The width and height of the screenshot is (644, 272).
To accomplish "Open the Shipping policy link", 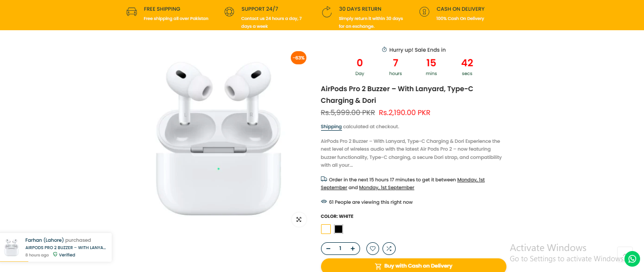I will [x=331, y=127].
